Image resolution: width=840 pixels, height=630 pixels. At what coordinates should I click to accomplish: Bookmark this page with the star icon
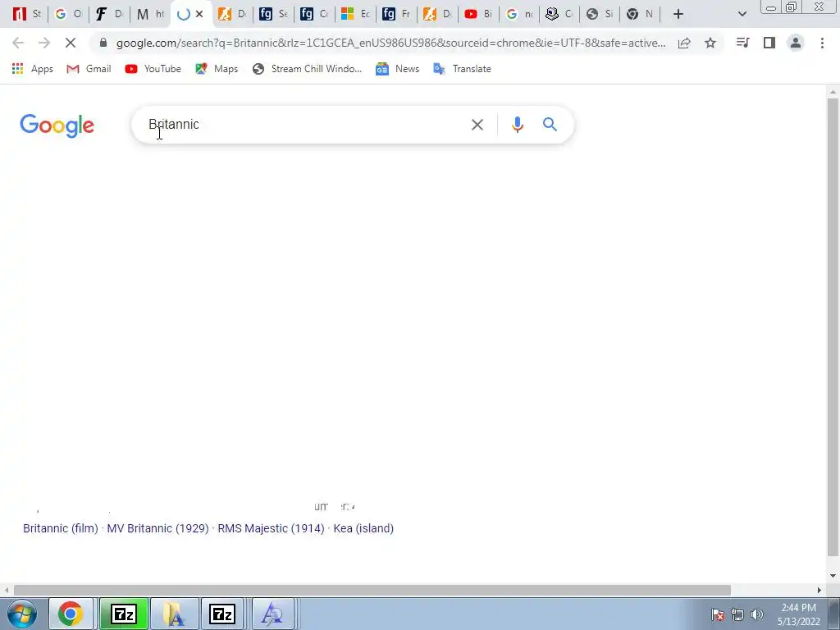710,43
